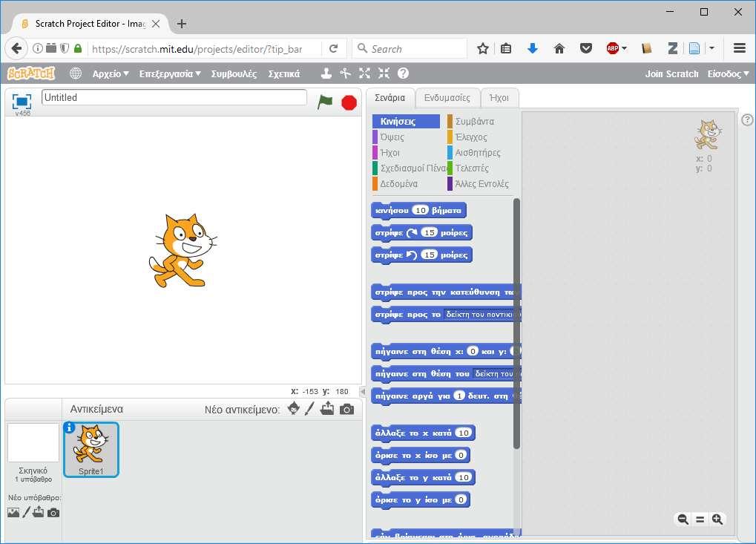
Task: Select the Sprite1 thumbnail
Action: [91, 450]
